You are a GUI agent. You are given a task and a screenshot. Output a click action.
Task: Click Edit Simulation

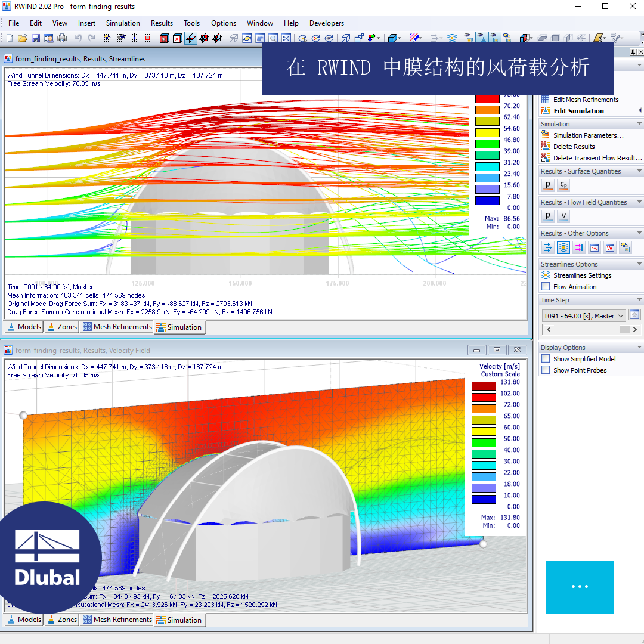pyautogui.click(x=578, y=111)
